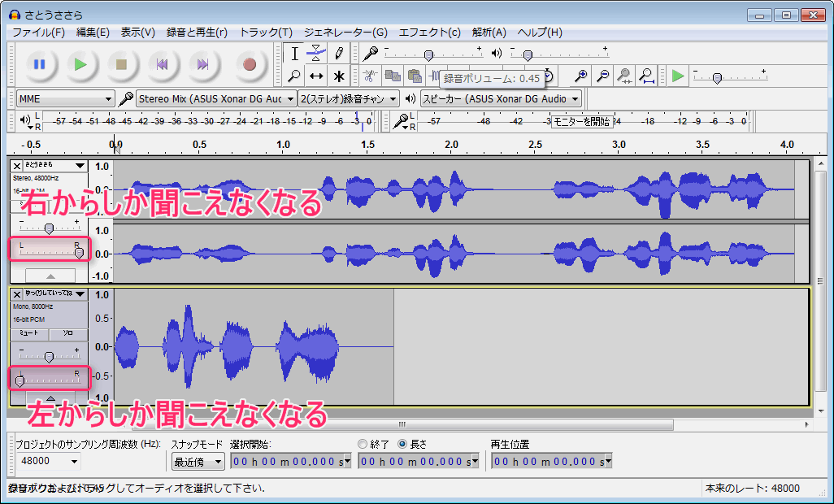Close the ゆっくりしていってね track
This screenshot has height=504, width=834.
[17, 294]
